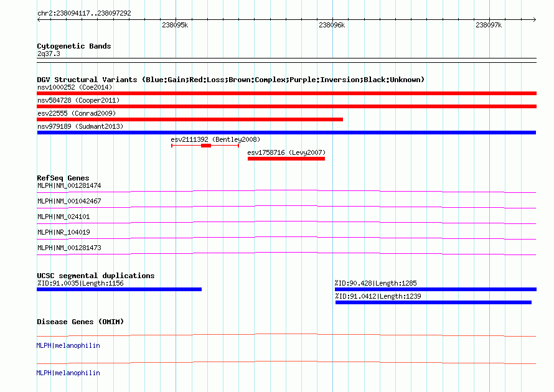This screenshot has width=554, height=392.
Task: Click the esv2111392 thick red block
Action: click(206, 146)
